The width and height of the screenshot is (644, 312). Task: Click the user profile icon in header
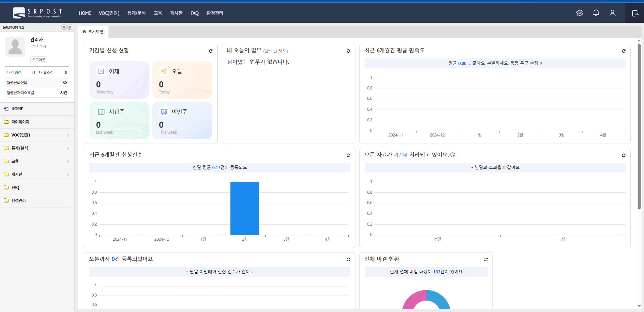pyautogui.click(x=612, y=13)
